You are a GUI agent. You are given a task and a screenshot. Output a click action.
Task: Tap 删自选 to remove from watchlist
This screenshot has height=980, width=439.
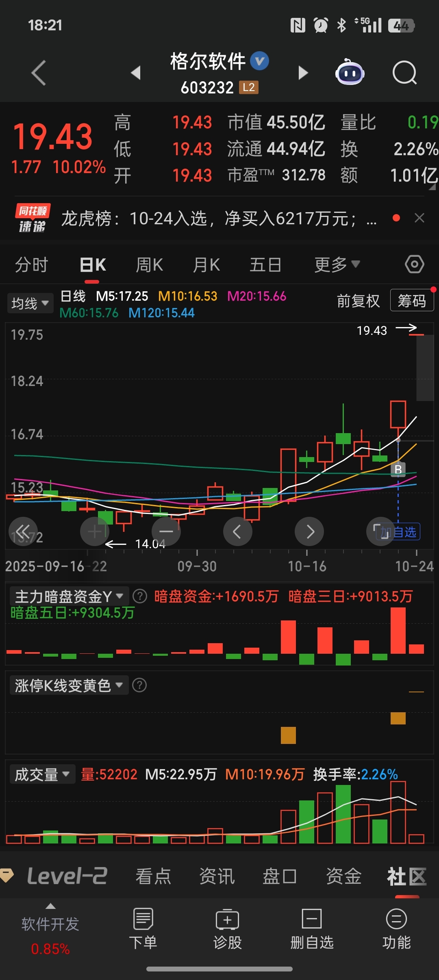pos(312,930)
